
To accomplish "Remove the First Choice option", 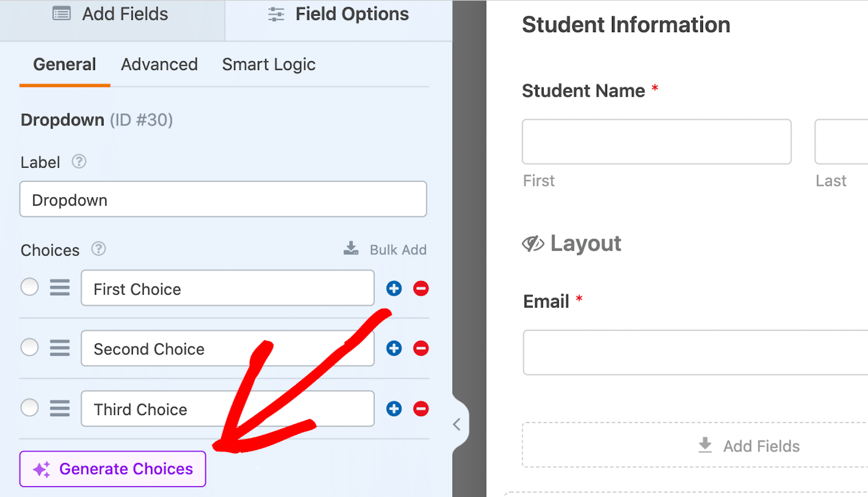I will click(x=421, y=289).
